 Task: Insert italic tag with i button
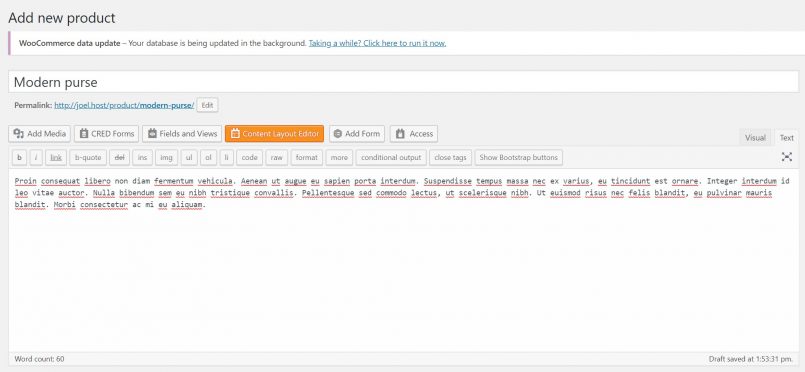point(36,158)
